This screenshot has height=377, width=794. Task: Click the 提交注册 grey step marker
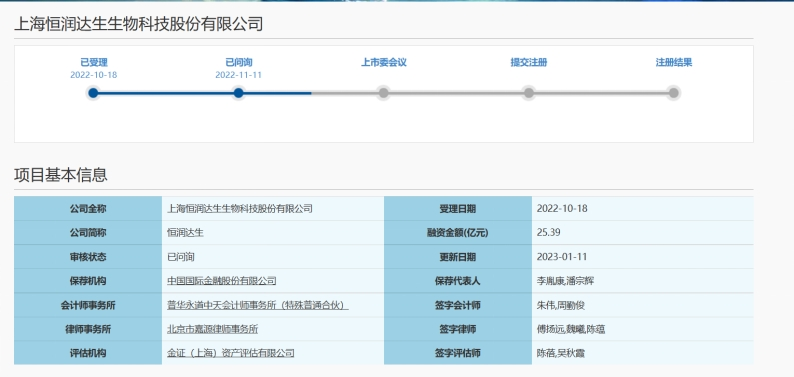point(529,93)
